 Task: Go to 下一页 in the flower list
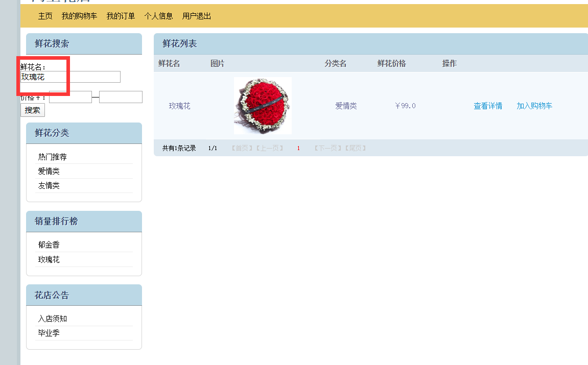click(326, 148)
